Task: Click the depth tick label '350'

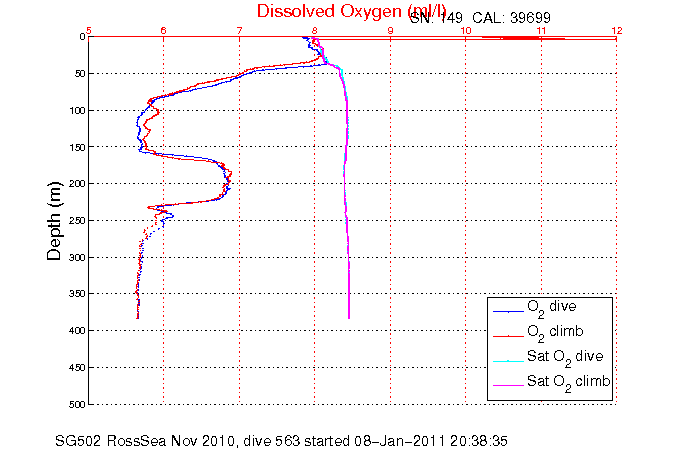Action: point(77,294)
